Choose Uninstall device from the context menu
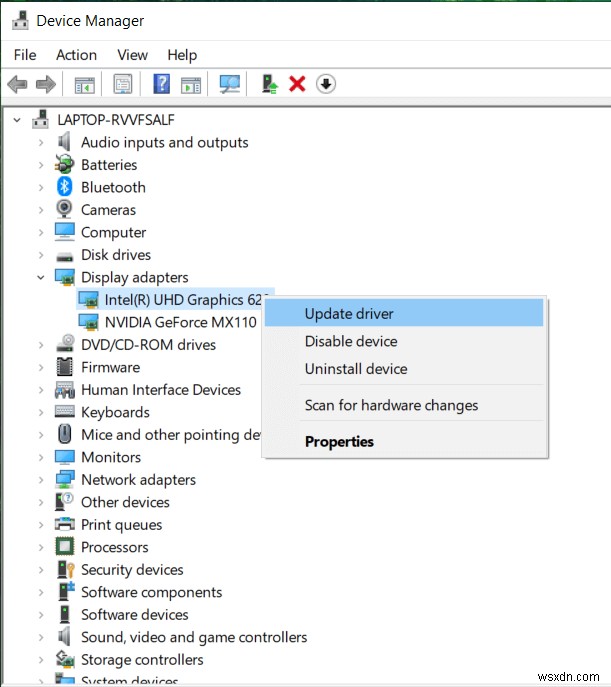Screen dimensions: 611x687 404,368
